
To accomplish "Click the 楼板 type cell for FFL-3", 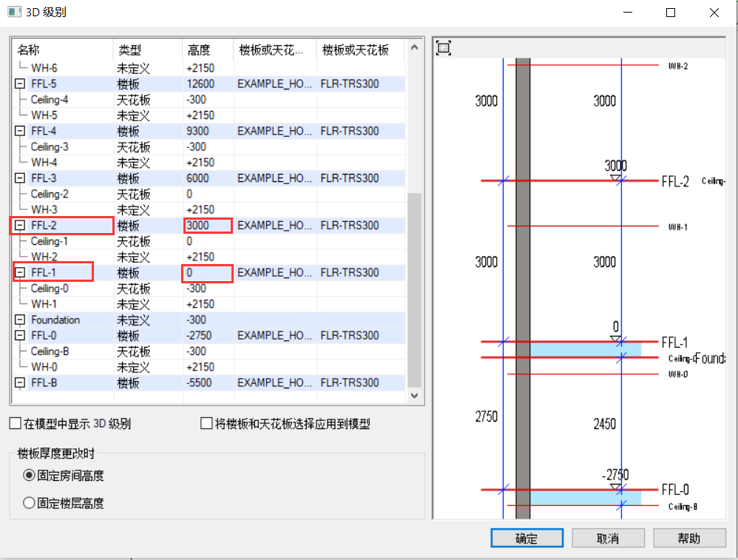I will pos(148,178).
